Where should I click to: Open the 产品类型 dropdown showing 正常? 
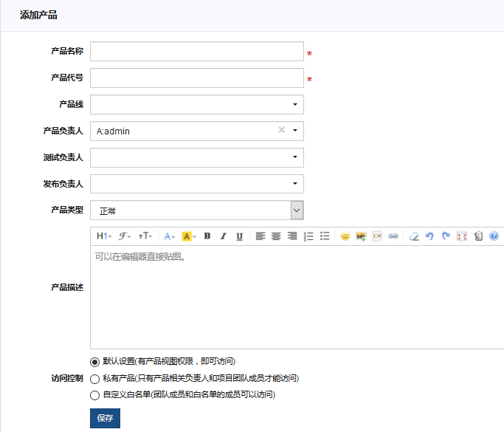click(197, 210)
